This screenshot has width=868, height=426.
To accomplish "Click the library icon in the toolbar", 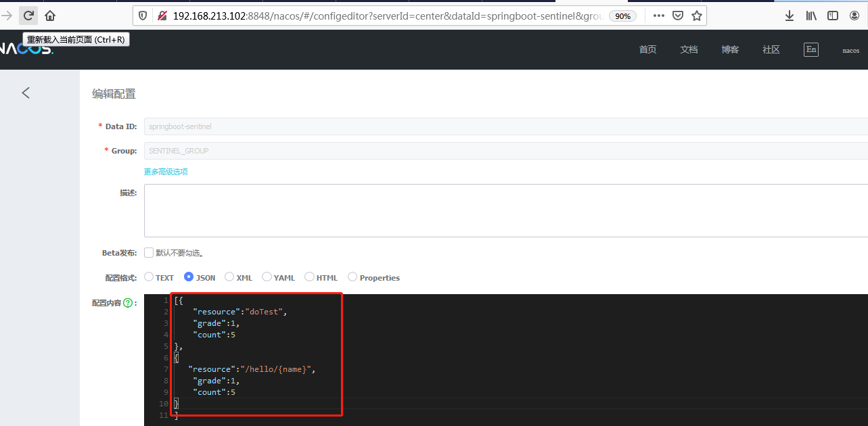I will (810, 15).
